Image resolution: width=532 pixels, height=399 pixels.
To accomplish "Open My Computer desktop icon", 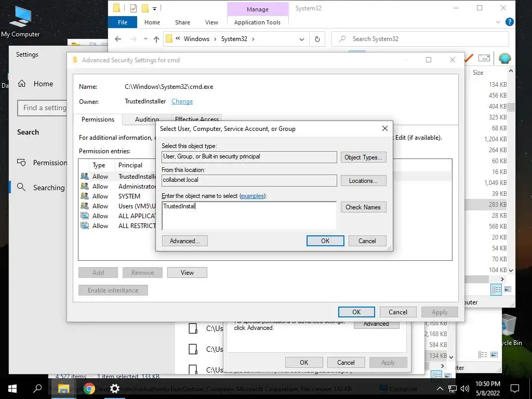I will 20,21.
